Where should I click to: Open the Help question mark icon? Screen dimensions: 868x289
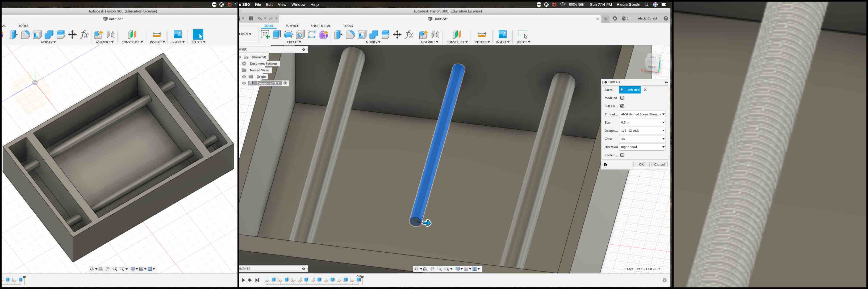pyautogui.click(x=665, y=19)
